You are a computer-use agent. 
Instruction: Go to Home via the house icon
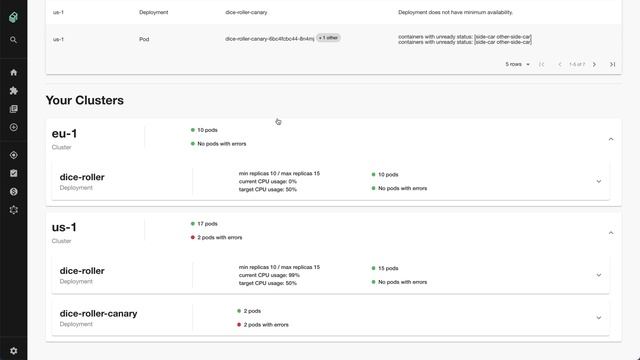click(x=13, y=73)
